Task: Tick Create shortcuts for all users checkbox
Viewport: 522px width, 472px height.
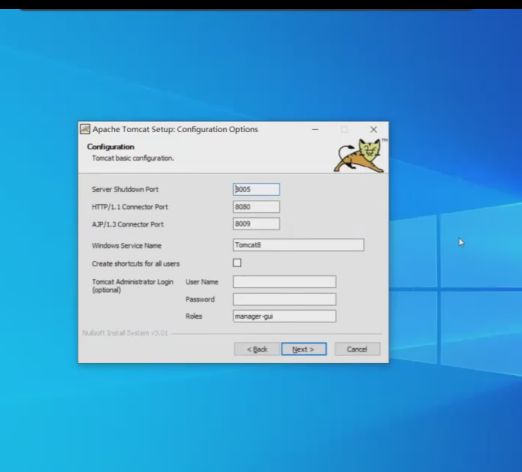Action: (237, 263)
